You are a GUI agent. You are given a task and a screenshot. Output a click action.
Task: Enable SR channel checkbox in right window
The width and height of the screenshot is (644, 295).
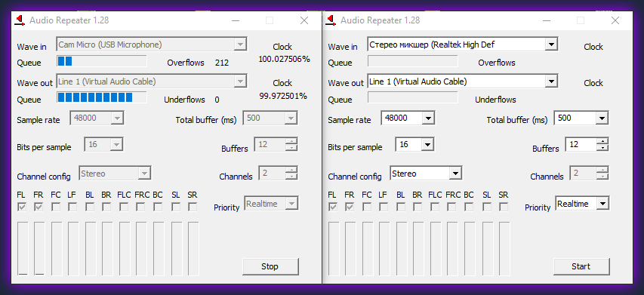(504, 207)
